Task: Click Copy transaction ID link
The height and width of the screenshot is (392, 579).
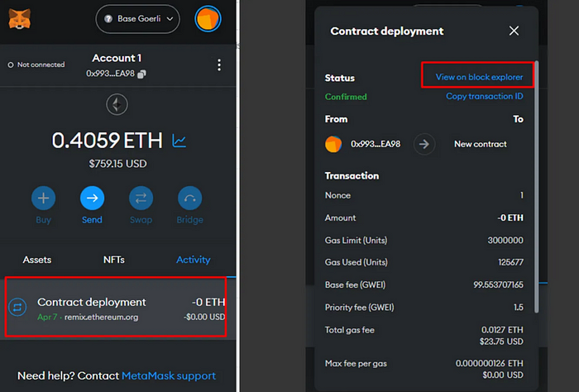Action: (x=484, y=96)
